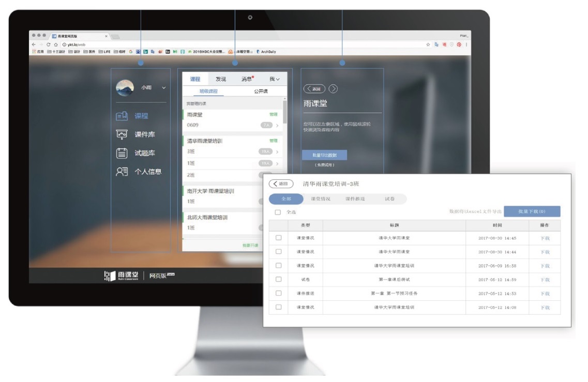This screenshot has height=382, width=588.
Task: Click the circled forward arrow beside 返回
Action: (333, 89)
